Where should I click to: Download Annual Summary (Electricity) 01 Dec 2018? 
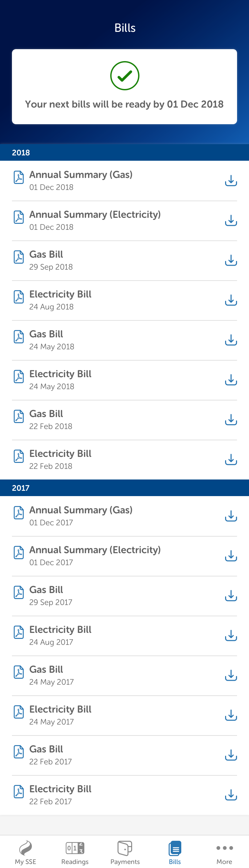click(x=231, y=221)
